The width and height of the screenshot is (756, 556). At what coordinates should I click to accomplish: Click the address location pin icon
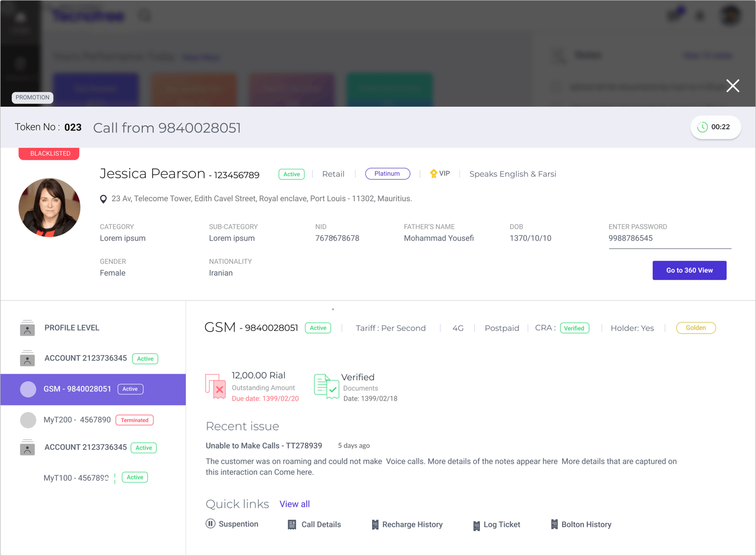click(x=103, y=199)
